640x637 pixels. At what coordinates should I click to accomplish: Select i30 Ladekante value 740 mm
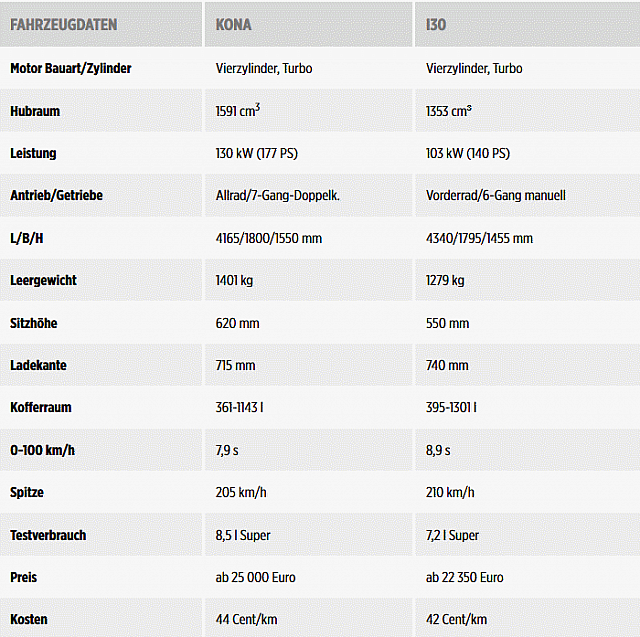(447, 365)
